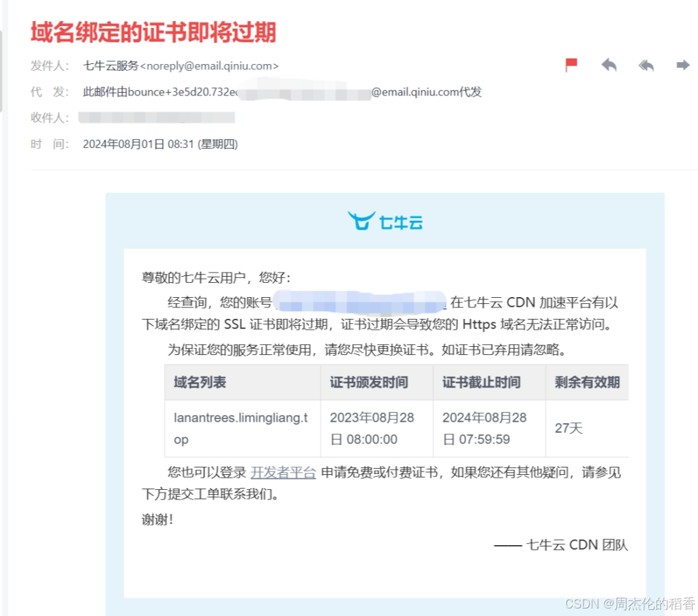Forward the email with the right arrow
The image size is (698, 616).
click(683, 65)
